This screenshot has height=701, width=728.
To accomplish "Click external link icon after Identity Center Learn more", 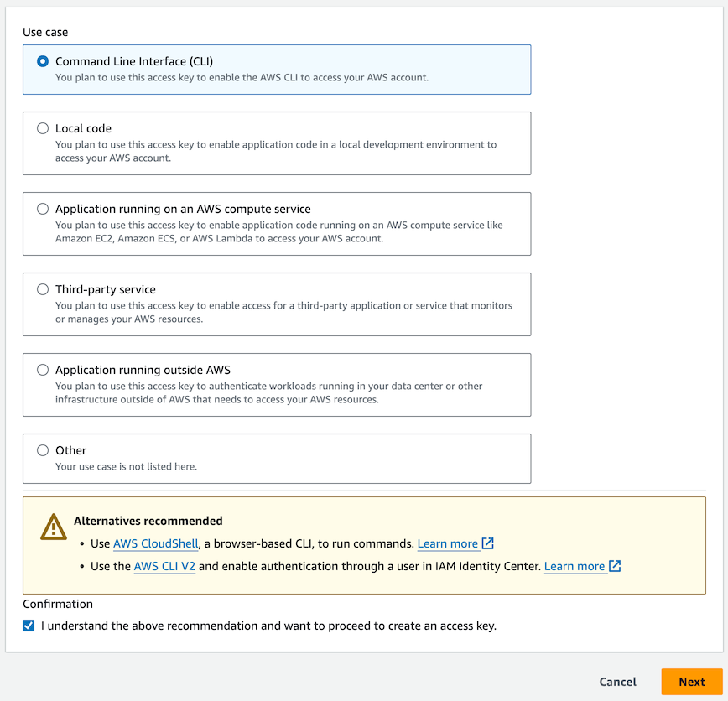I will [615, 566].
